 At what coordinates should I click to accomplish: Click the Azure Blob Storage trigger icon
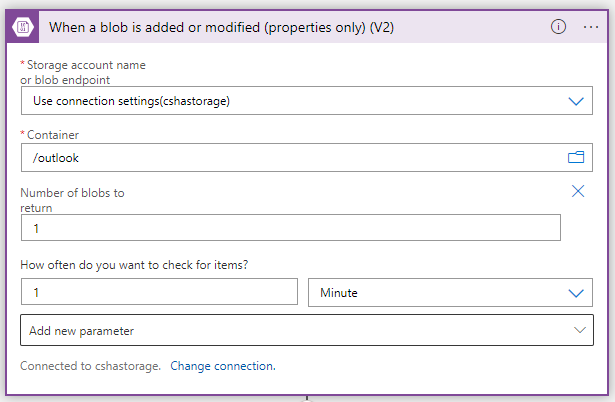pyautogui.click(x=23, y=27)
